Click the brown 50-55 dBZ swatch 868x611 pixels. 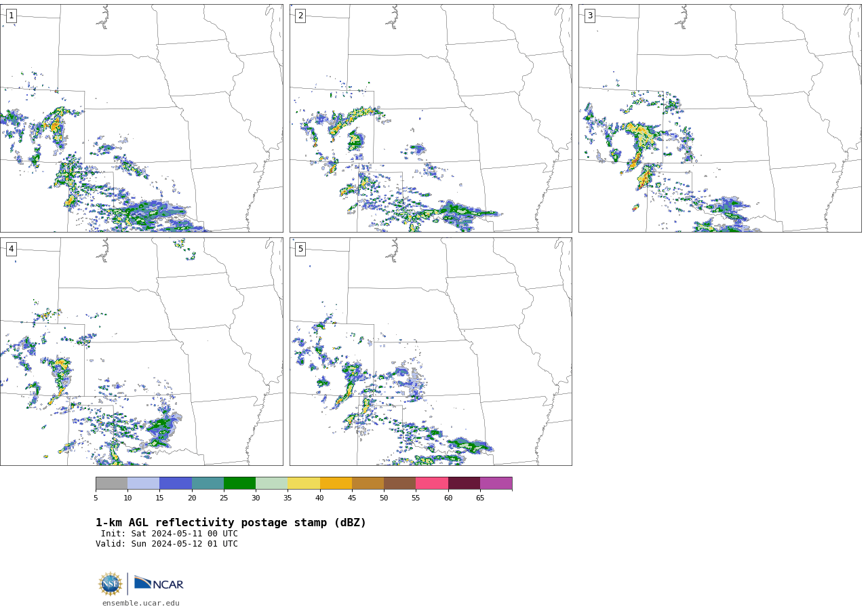(x=400, y=483)
